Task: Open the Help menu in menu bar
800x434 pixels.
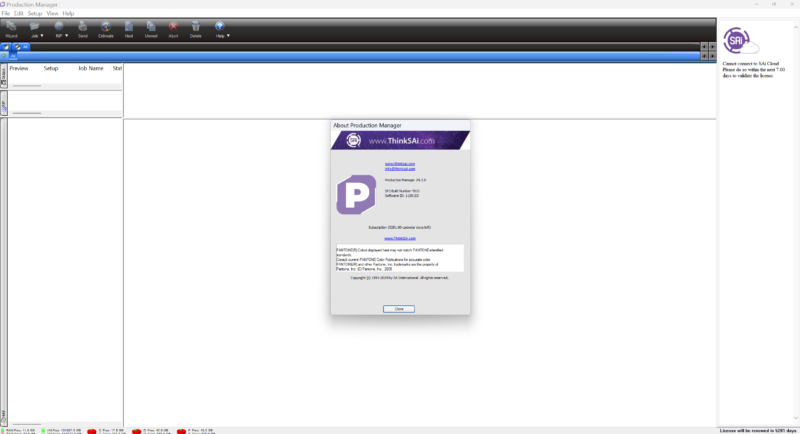Action: coord(68,13)
